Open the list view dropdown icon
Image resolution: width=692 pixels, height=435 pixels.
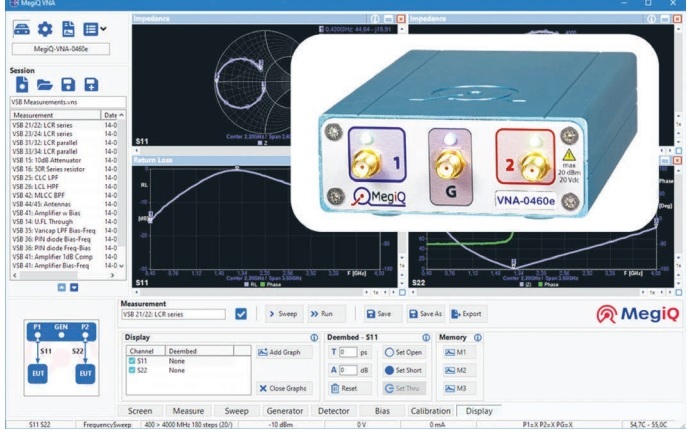[x=94, y=29]
